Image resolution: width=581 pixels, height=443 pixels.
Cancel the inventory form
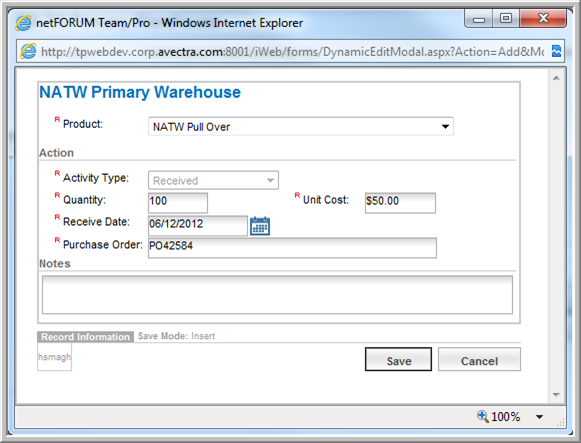click(x=479, y=359)
